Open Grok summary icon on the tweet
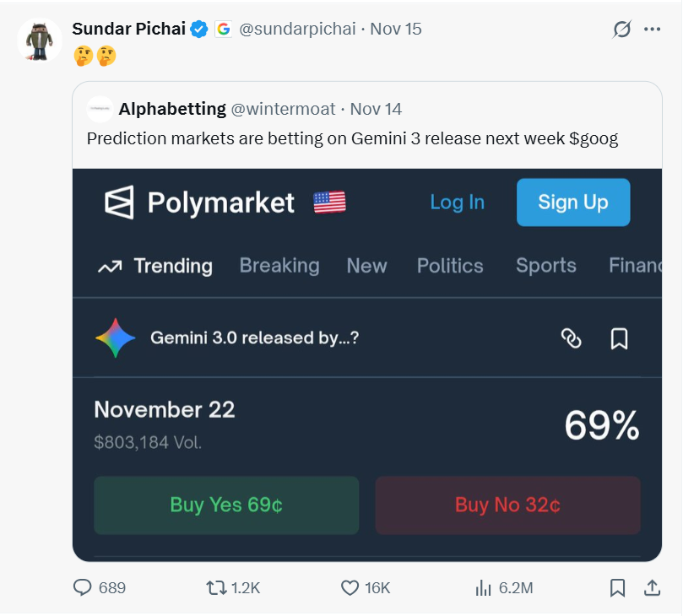This screenshot has height=616, width=683. 621,28
